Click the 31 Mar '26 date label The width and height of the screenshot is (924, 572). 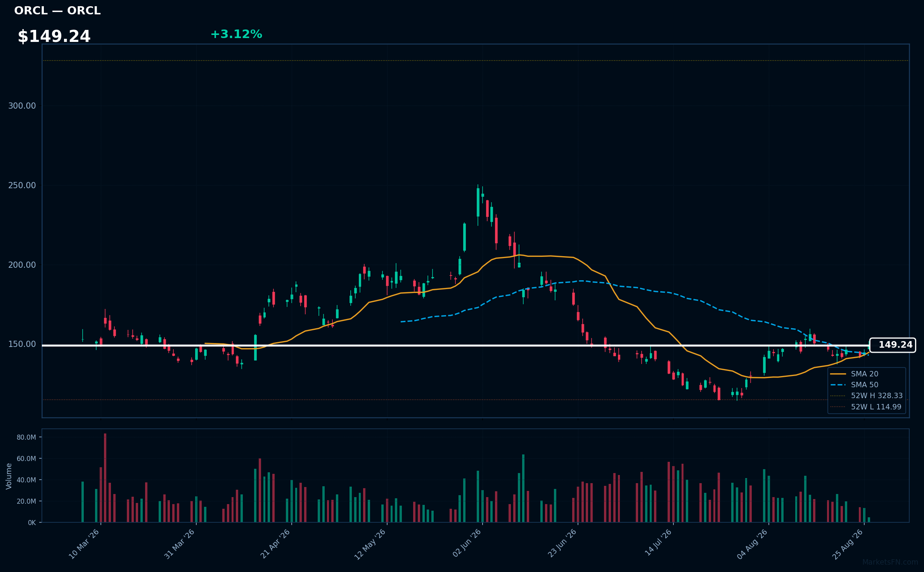(179, 544)
